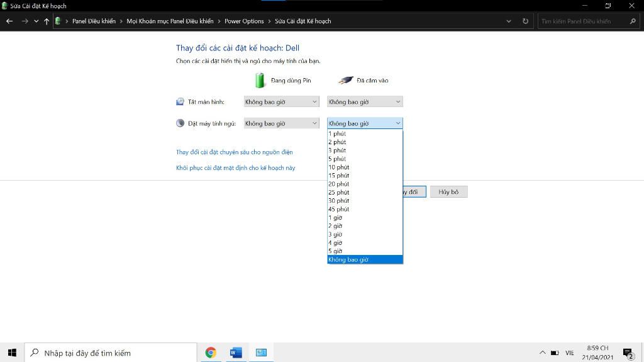Choose 4 giờ from the list
Screen dimensions: 644x362
tap(365, 243)
